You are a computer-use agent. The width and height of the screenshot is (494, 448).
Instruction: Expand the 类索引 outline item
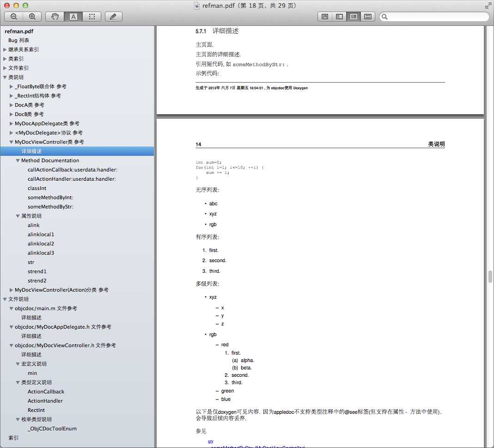(5, 59)
